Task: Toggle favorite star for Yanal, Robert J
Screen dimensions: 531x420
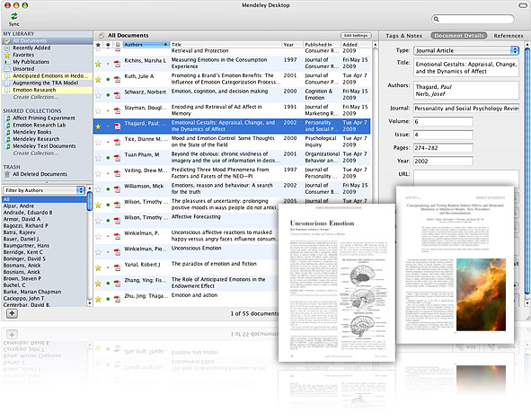Action: 98,267
